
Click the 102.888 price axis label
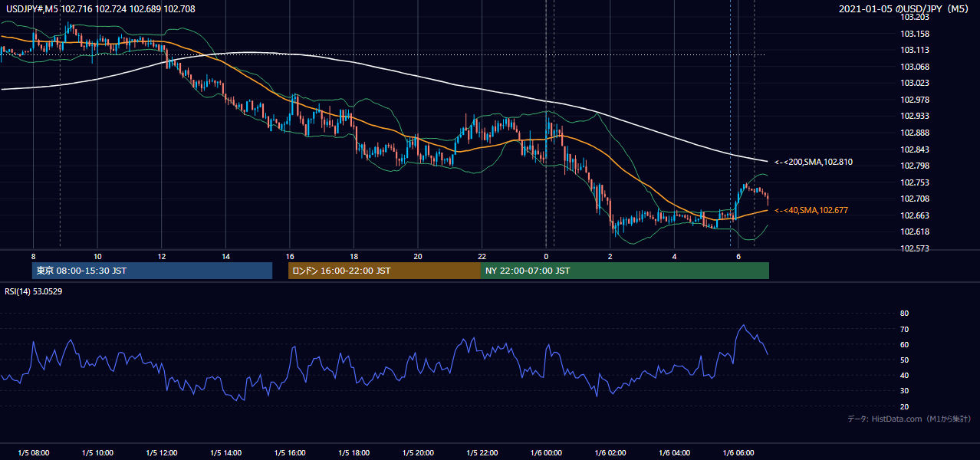click(915, 133)
